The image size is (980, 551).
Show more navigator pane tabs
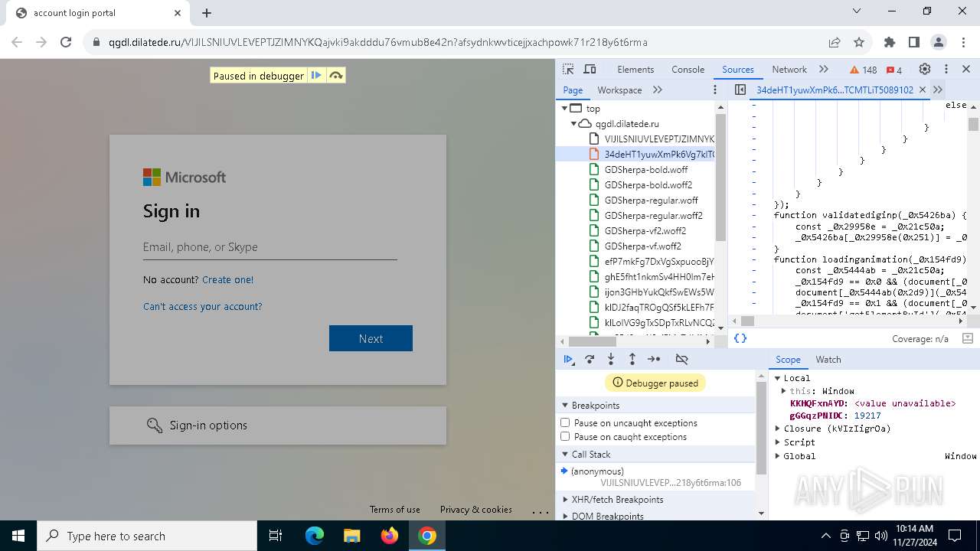point(658,90)
